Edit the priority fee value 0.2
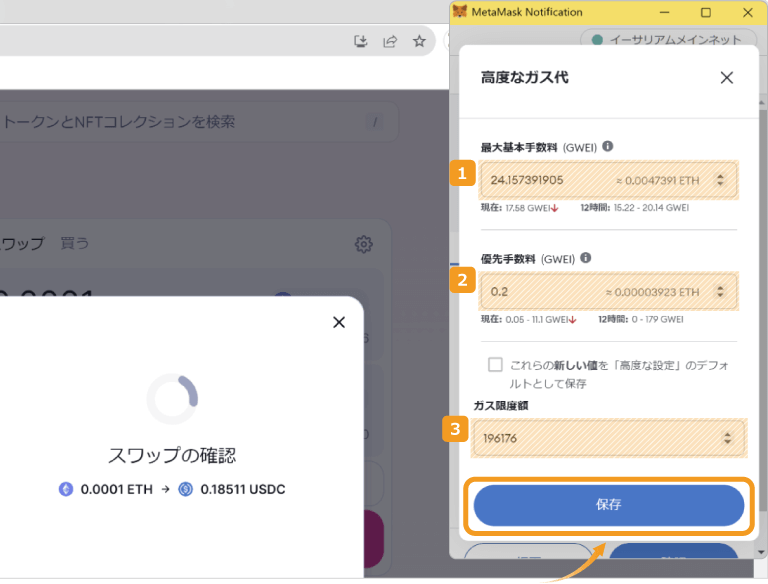 point(608,292)
